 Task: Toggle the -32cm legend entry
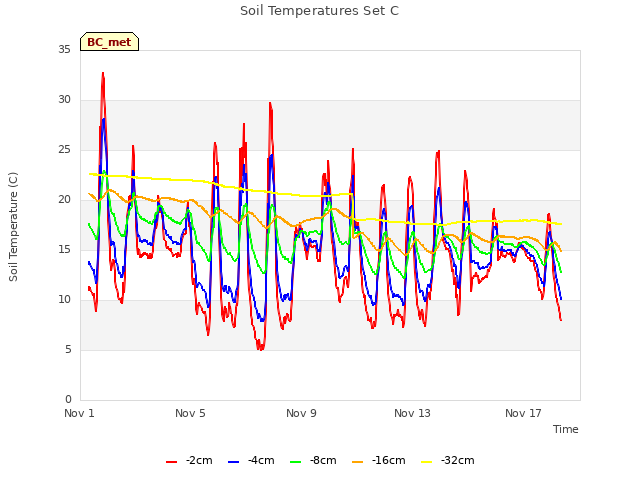[448, 461]
